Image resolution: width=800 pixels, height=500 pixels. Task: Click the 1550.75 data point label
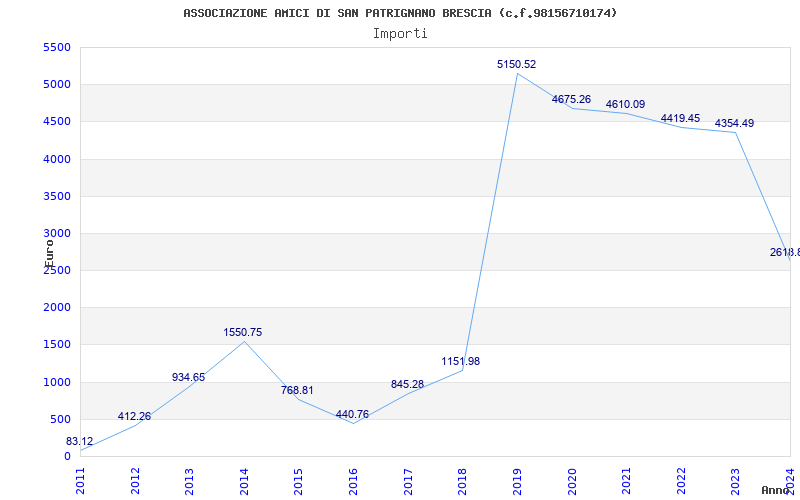[243, 332]
